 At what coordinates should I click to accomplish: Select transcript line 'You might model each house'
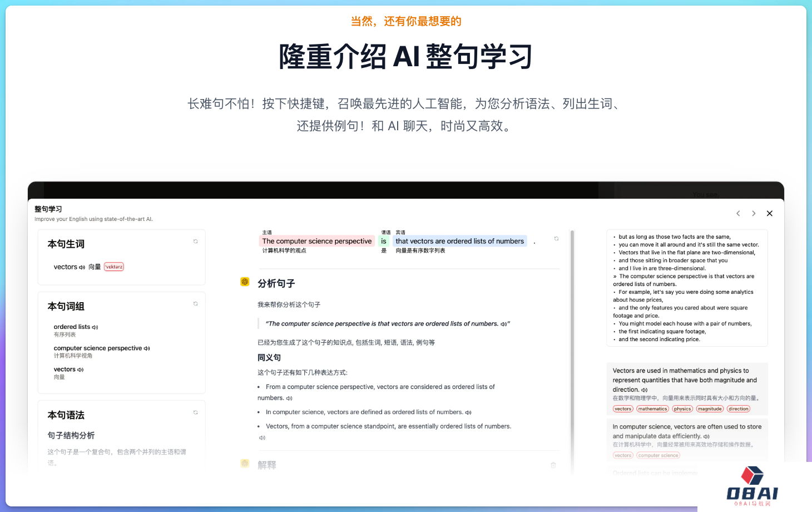tap(685, 323)
